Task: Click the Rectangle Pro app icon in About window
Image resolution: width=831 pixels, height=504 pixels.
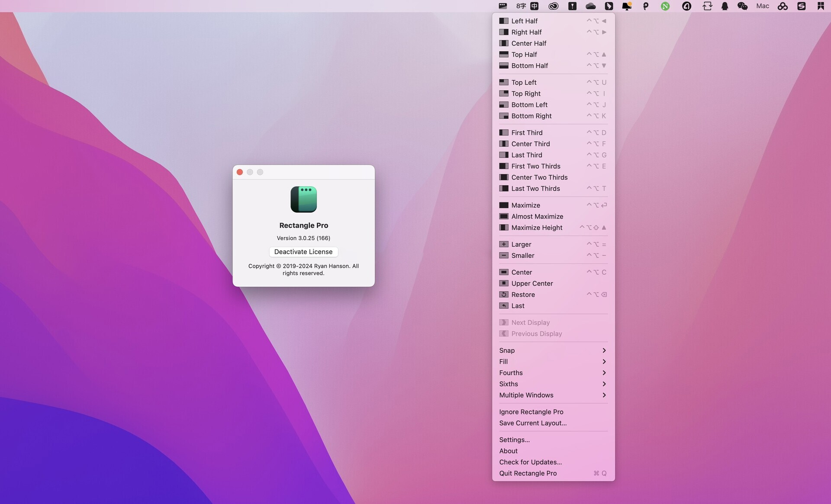Action: pos(303,199)
